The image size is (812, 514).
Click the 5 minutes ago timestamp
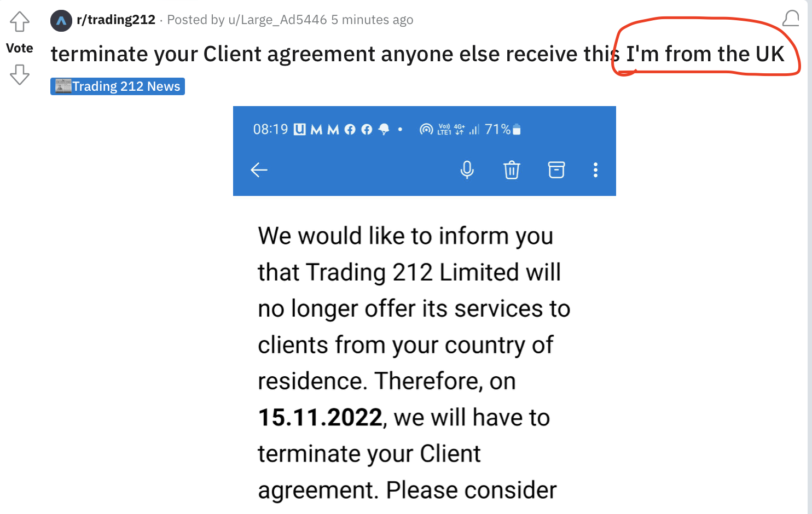pos(372,20)
